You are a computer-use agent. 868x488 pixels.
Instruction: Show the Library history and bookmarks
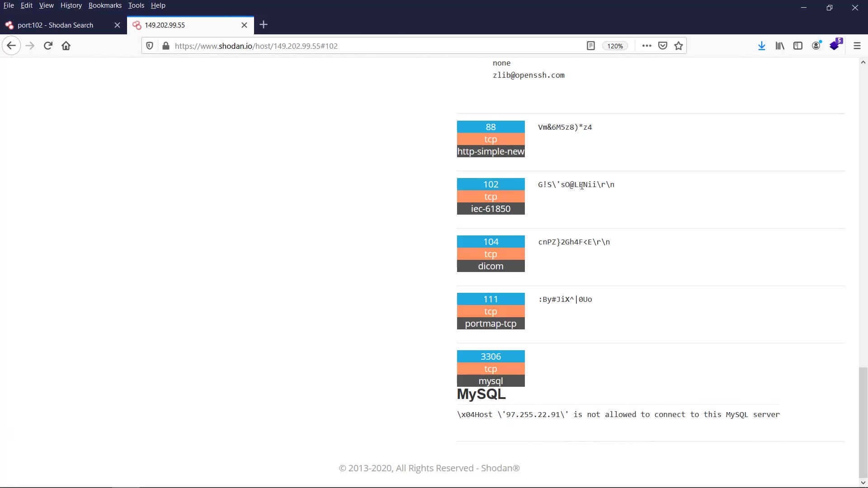coord(780,46)
